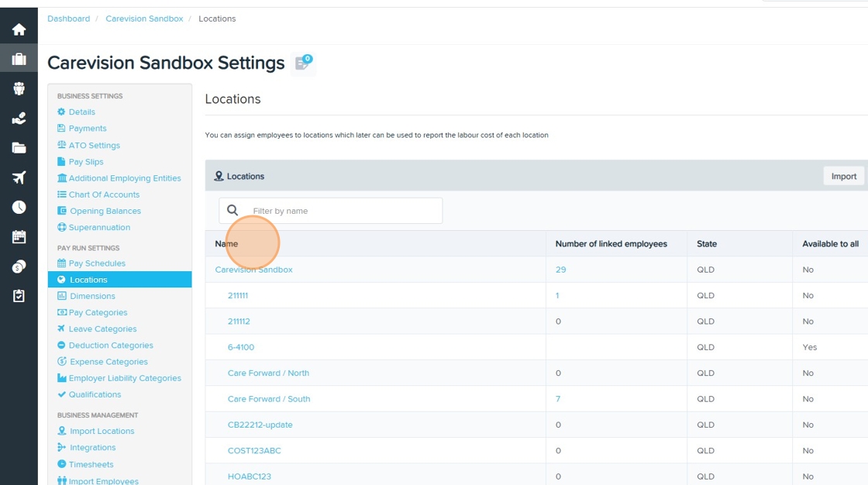This screenshot has height=485, width=868.
Task: Click the magnifier icon in filter box
Action: pyautogui.click(x=232, y=211)
